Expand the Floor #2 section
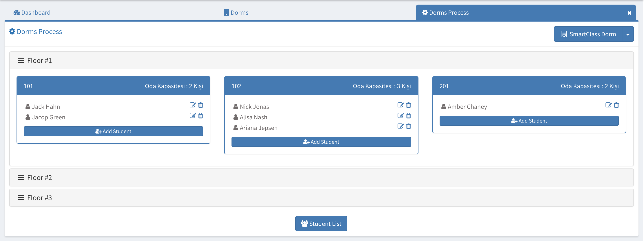The width and height of the screenshot is (644, 241). (39, 178)
